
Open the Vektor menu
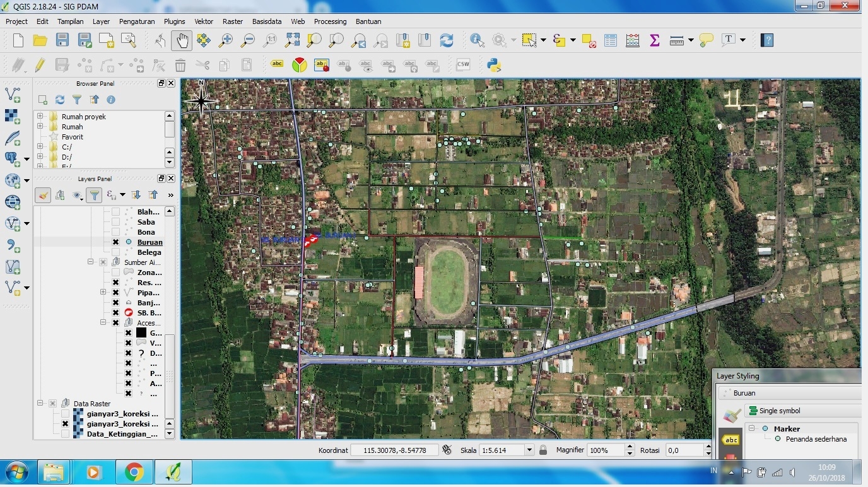coord(203,21)
